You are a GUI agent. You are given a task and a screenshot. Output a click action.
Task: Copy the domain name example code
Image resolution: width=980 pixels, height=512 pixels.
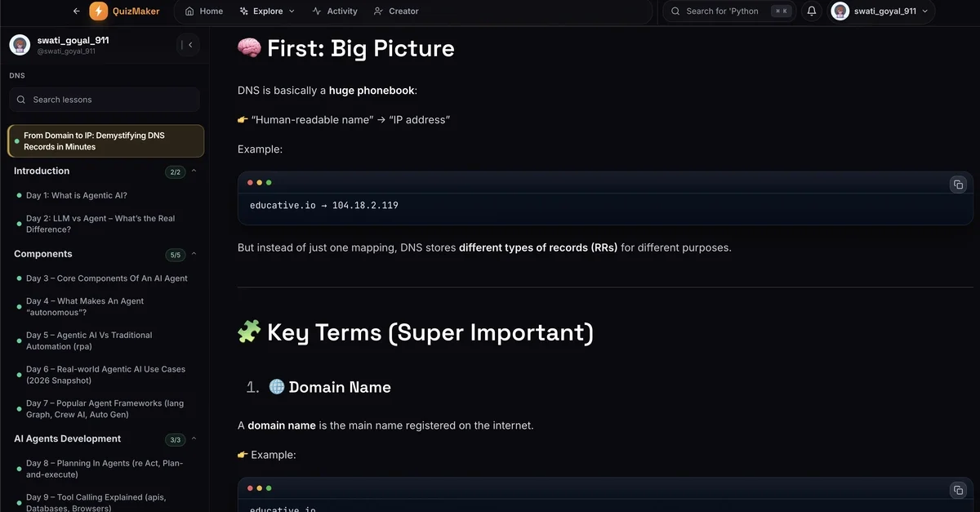pyautogui.click(x=958, y=490)
